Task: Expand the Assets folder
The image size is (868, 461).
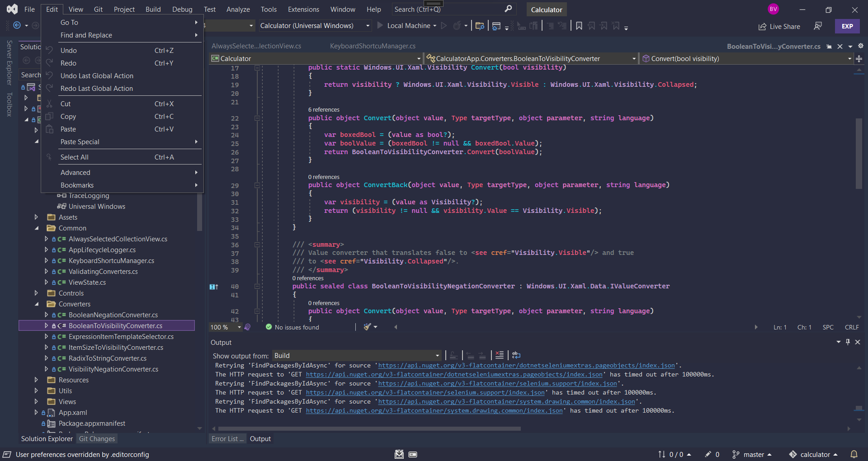Action: pos(36,217)
